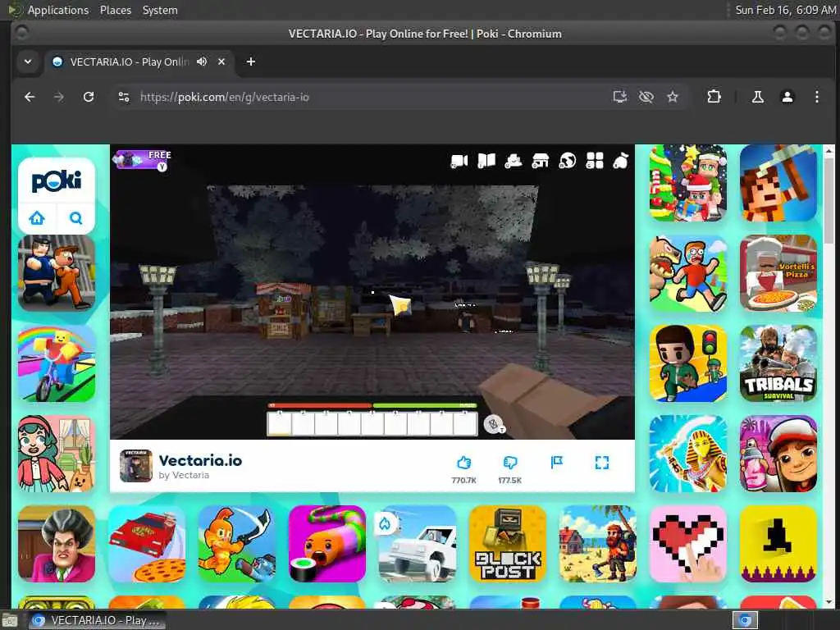
Task: Open the four-square grid menu icon
Action: click(595, 161)
